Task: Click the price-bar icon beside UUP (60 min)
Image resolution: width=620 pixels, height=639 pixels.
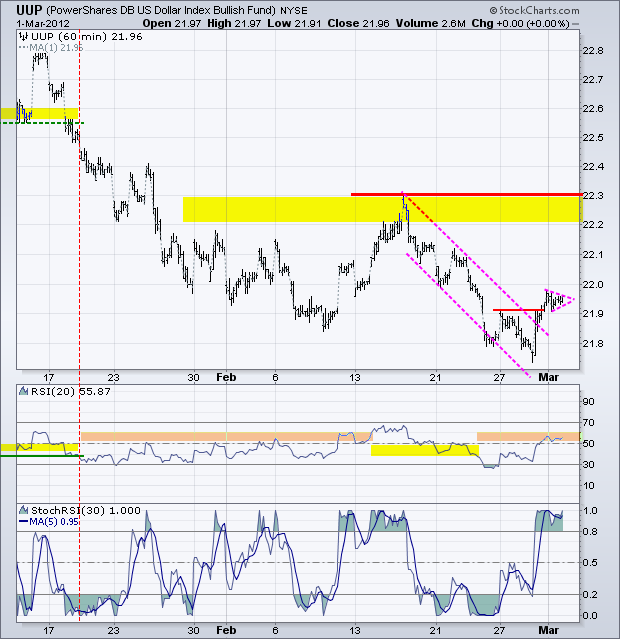Action: [x=24, y=37]
